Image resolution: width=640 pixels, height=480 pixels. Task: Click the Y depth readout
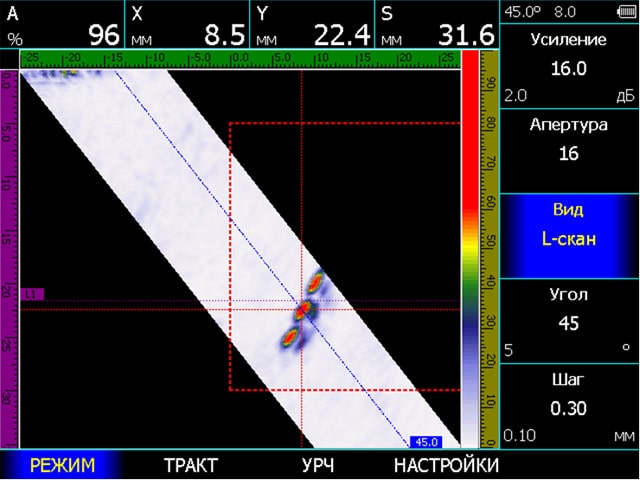click(312, 24)
